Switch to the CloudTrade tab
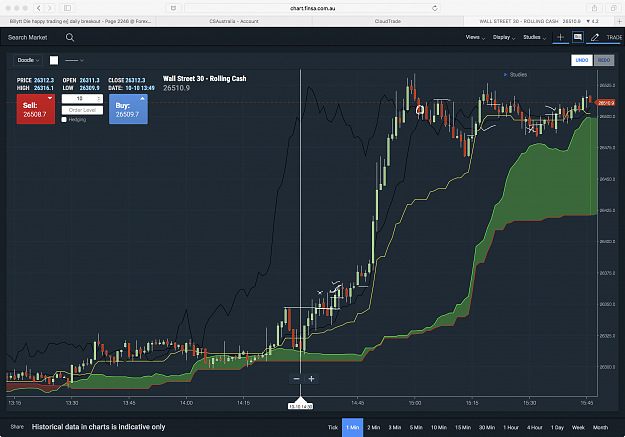Screen dimensions: 625x437 click(388, 21)
